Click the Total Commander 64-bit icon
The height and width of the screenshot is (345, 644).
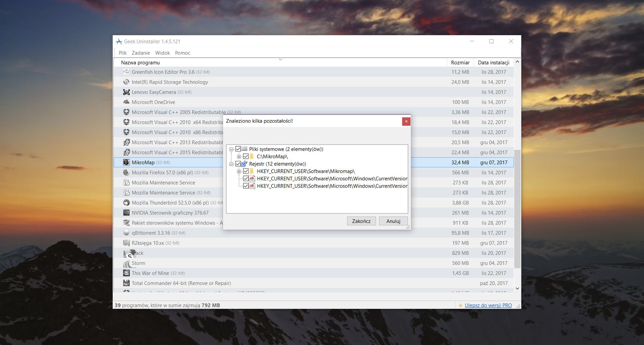coord(126,283)
